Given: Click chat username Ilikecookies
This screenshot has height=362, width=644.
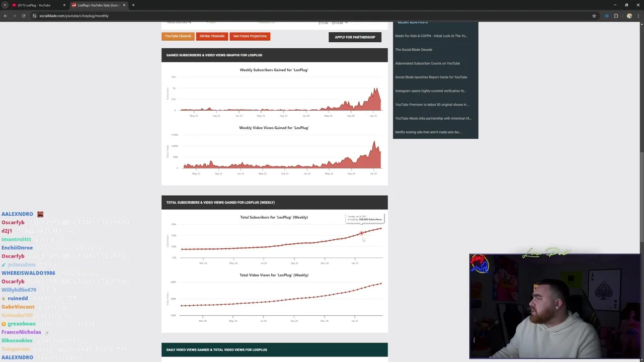Looking at the screenshot, I should [x=17, y=340].
